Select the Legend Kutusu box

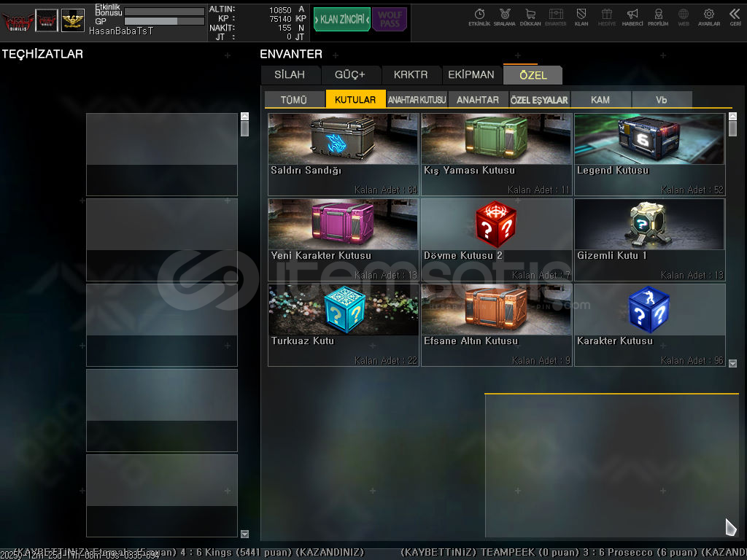click(649, 154)
